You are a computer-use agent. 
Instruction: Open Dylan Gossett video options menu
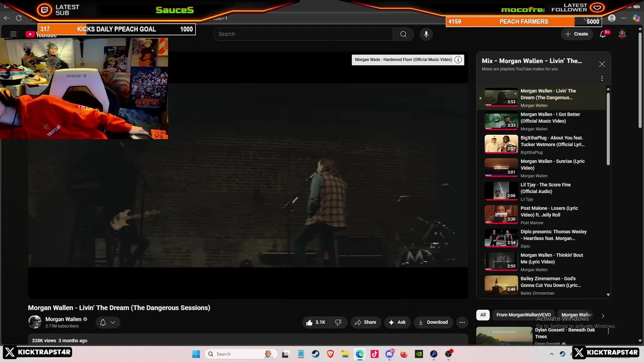pos(608,331)
